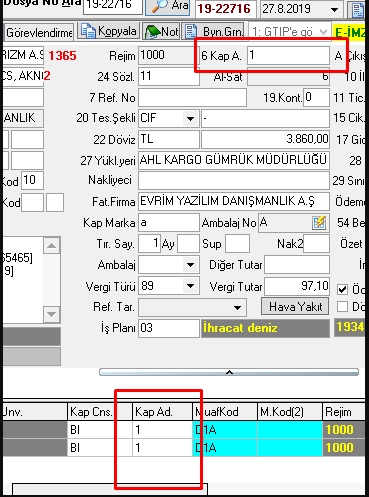Click the 24 Sözl. field with 11

click(x=169, y=76)
